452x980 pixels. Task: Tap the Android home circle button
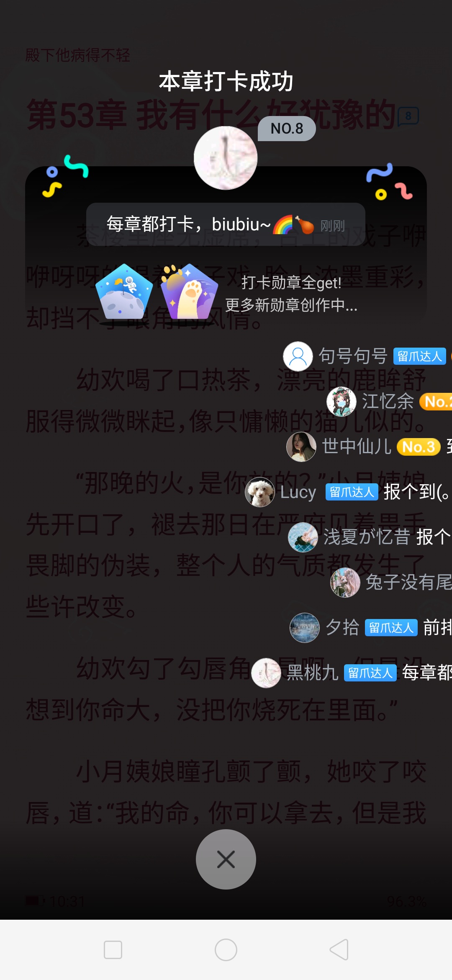226,949
